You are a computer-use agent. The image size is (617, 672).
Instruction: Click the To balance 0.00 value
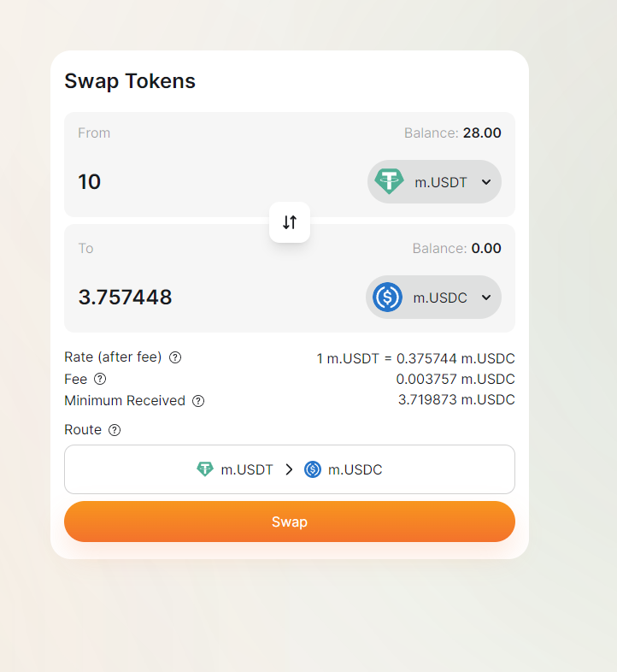tap(486, 249)
